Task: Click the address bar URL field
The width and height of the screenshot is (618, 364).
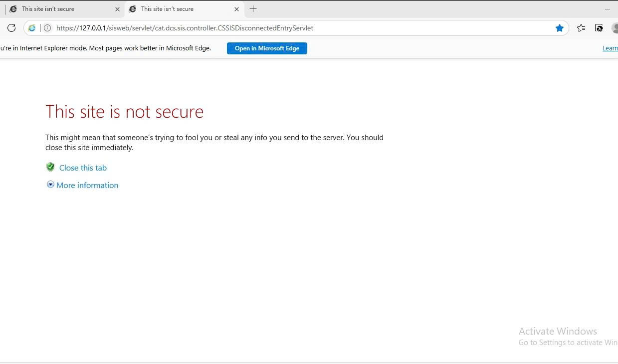Action: pyautogui.click(x=296, y=28)
